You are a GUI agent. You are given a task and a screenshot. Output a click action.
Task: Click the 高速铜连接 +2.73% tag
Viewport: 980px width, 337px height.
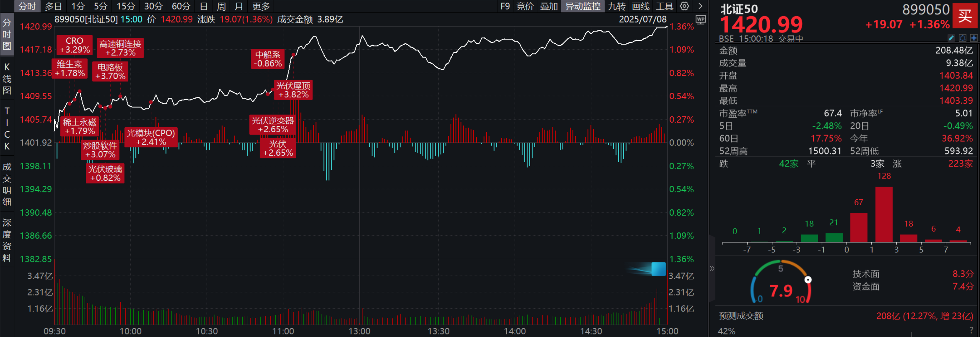(x=120, y=48)
